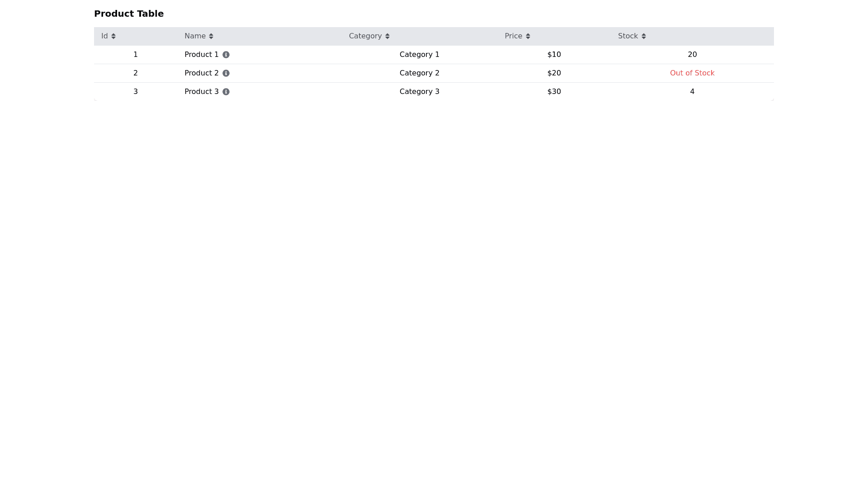Click the sort arrows icon next to Price
The image size is (868, 488).
pyautogui.click(x=528, y=36)
